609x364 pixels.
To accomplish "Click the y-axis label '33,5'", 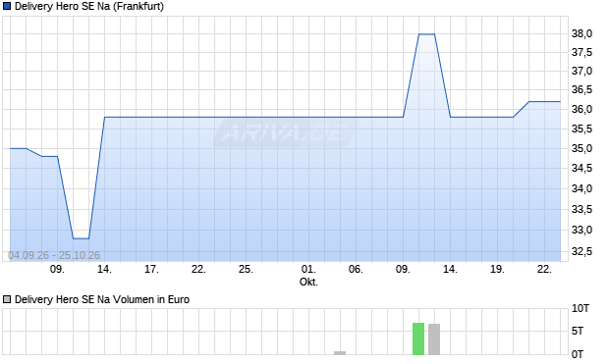I will pos(581,210).
